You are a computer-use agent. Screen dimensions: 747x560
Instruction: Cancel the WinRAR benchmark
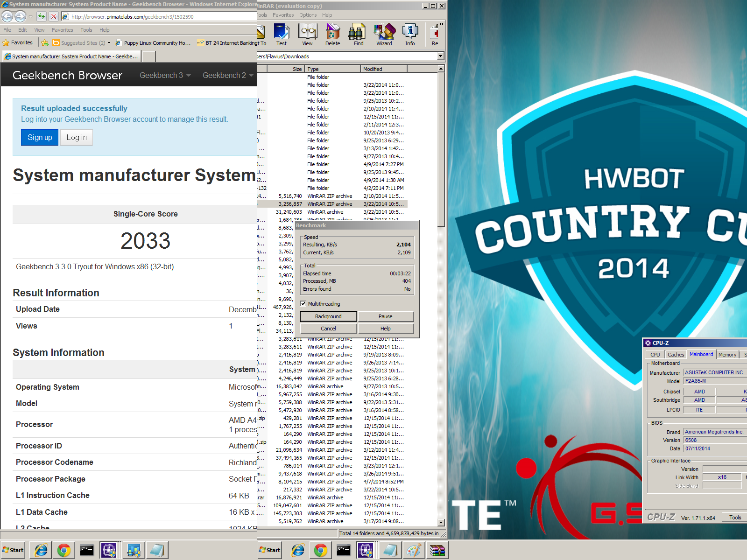coord(328,329)
